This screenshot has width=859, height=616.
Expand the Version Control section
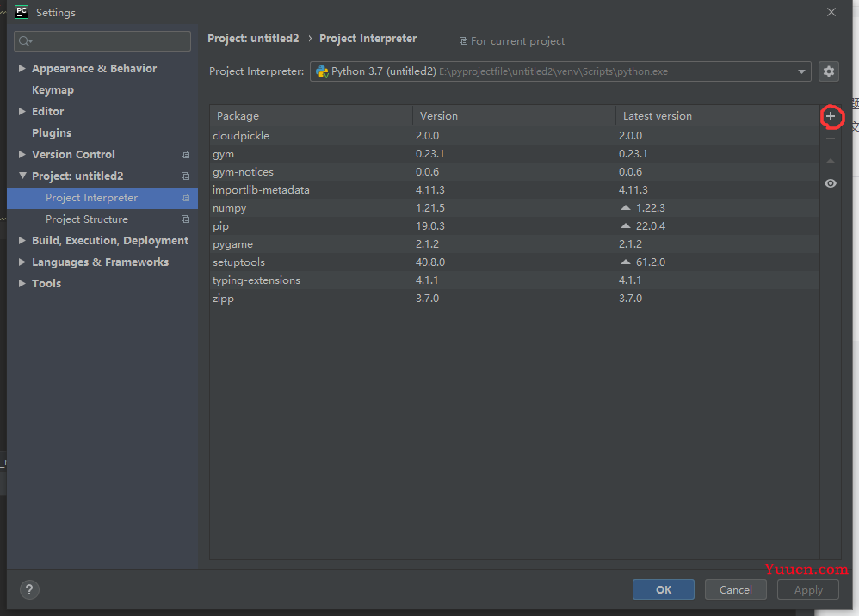[22, 154]
